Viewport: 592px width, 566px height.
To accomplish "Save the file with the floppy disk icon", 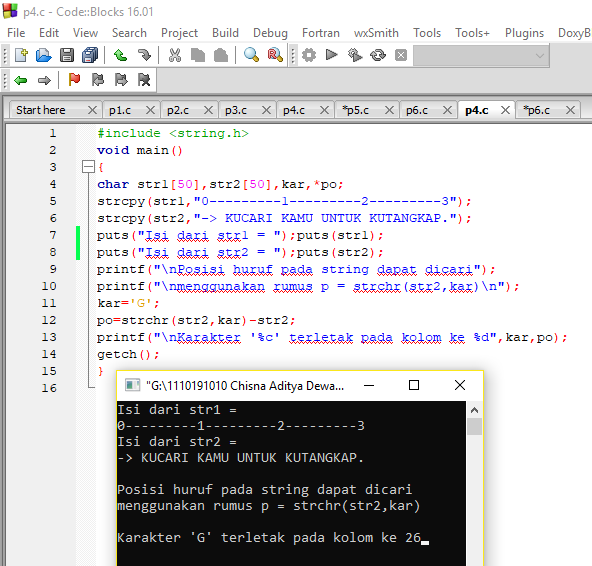I will click(67, 55).
